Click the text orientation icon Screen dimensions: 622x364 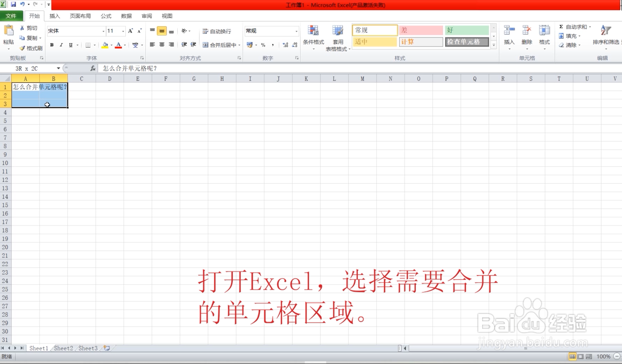pos(184,31)
